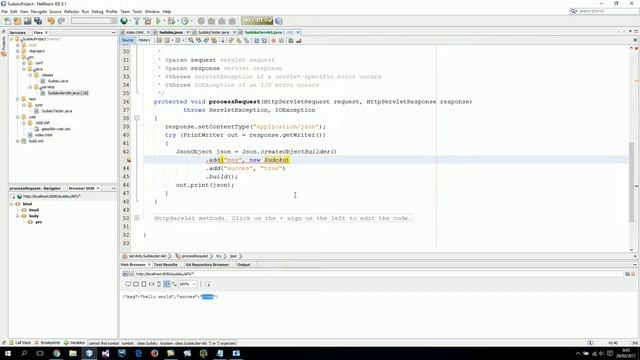Switch to the Sudoku.java editor tab
Screen dimensions: 640x360
(171, 32)
